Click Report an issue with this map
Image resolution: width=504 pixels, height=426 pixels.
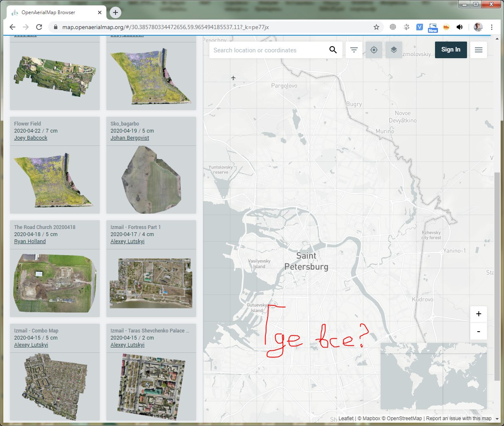click(459, 419)
